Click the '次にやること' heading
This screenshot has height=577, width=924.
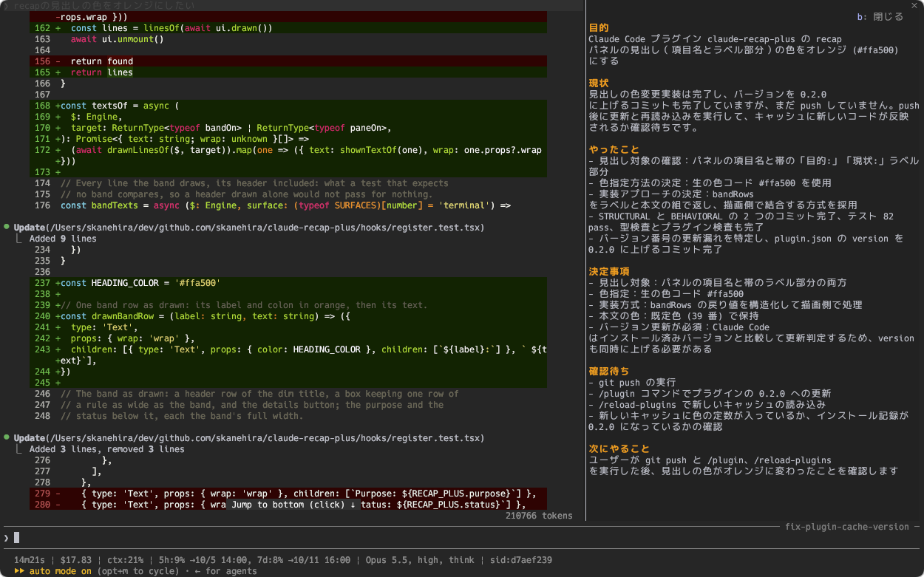click(619, 449)
